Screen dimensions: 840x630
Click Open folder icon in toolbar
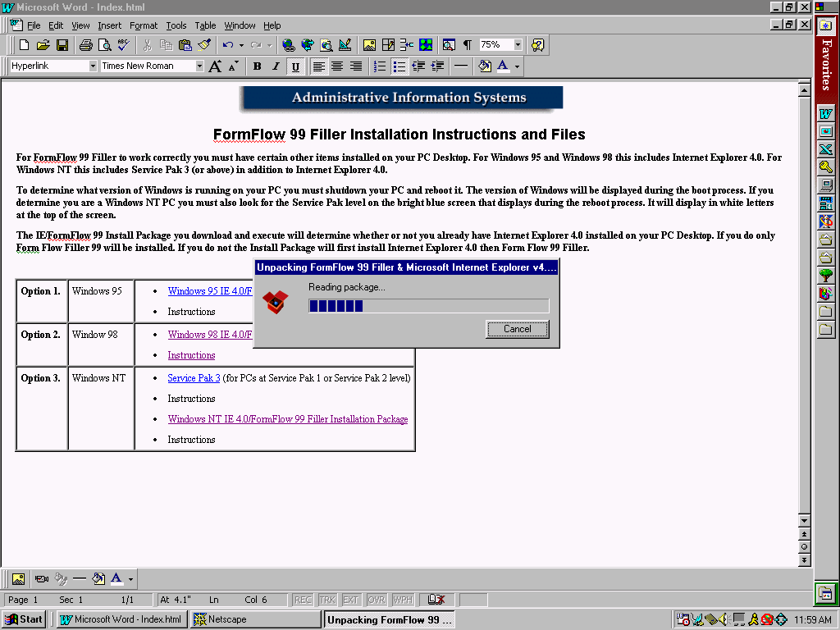43,45
